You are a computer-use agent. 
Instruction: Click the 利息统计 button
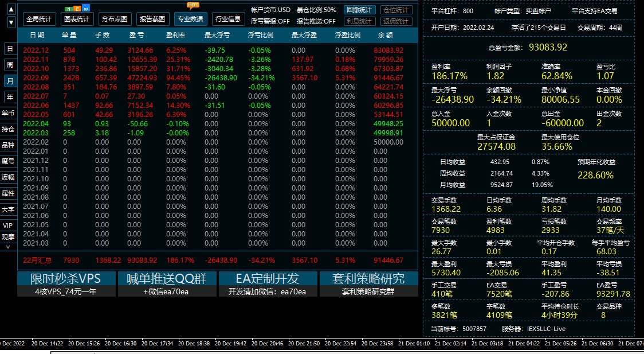359,21
